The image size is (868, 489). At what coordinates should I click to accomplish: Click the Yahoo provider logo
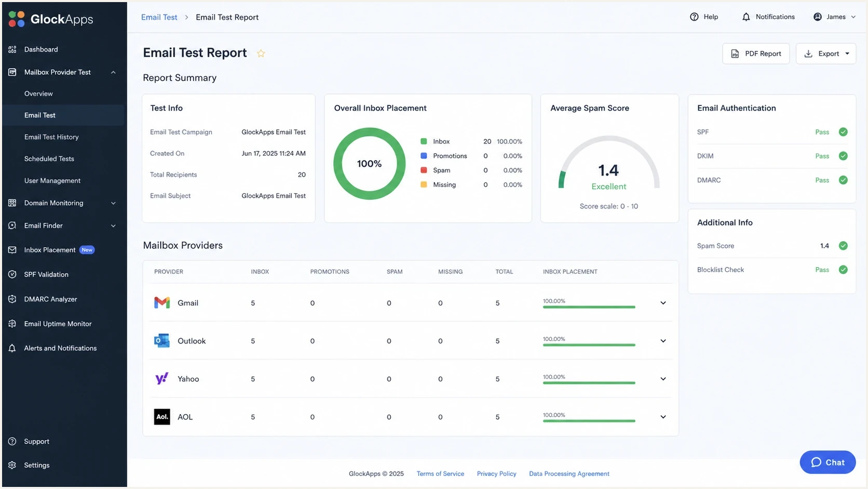click(162, 379)
